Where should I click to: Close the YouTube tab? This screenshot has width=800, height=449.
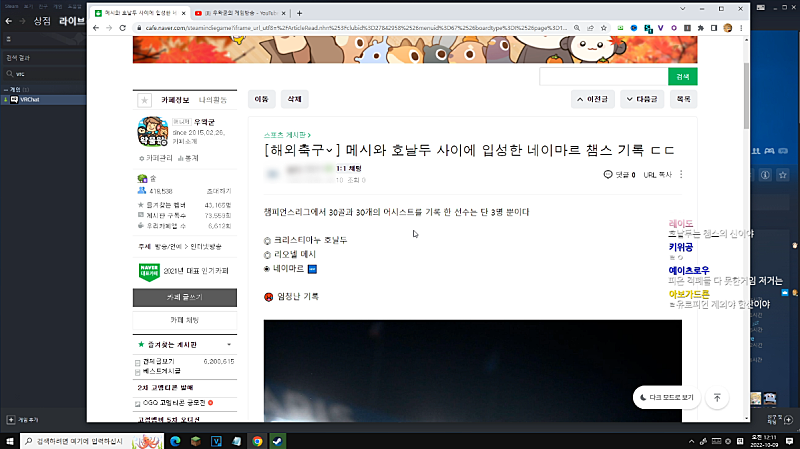pos(284,13)
